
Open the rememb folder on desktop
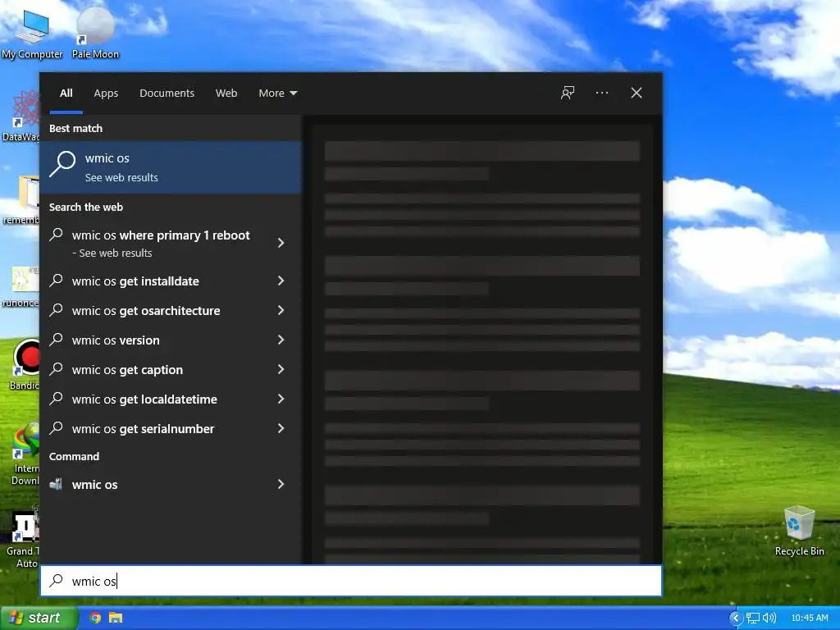(x=21, y=199)
